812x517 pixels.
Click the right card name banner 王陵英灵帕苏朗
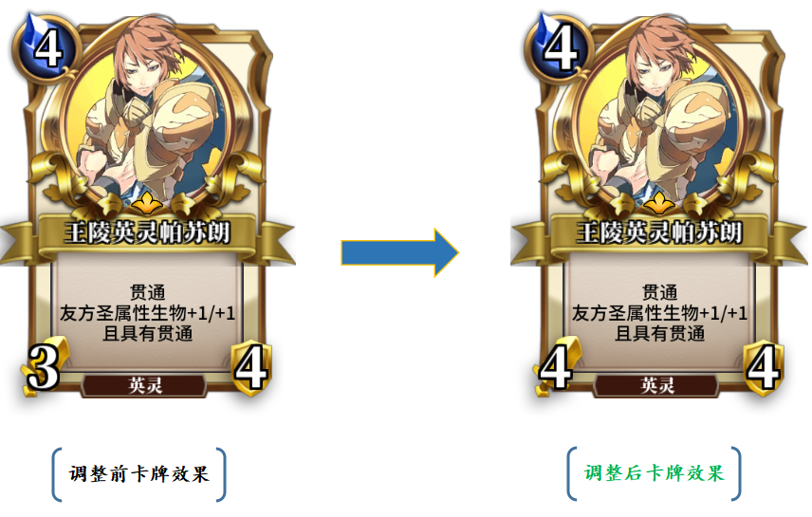pyautogui.click(x=659, y=233)
